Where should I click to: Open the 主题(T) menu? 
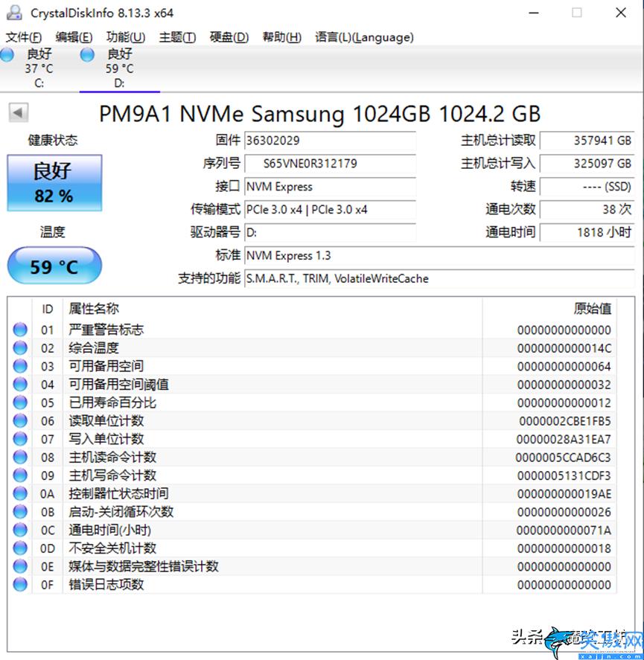177,37
